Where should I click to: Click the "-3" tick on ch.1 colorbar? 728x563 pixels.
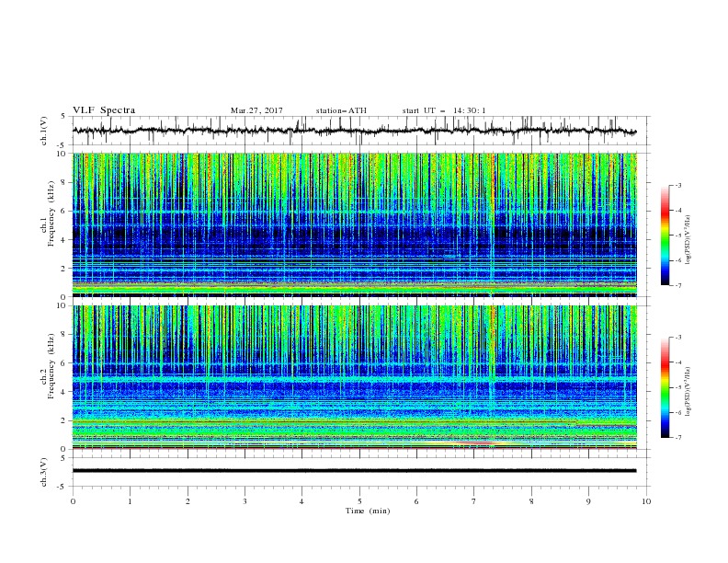[x=678, y=185]
